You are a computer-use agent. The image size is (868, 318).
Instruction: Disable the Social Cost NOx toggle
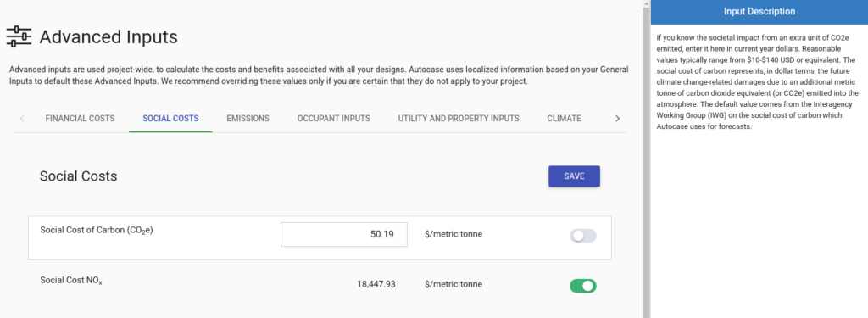tap(583, 286)
